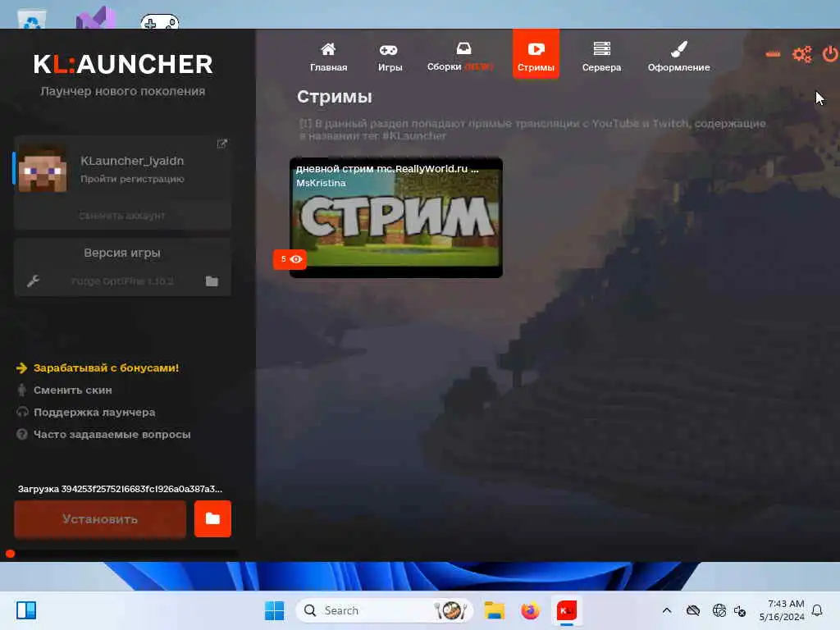Click the KLauncher_lyaidn username
Viewport: 840px width, 630px height.
(x=132, y=161)
